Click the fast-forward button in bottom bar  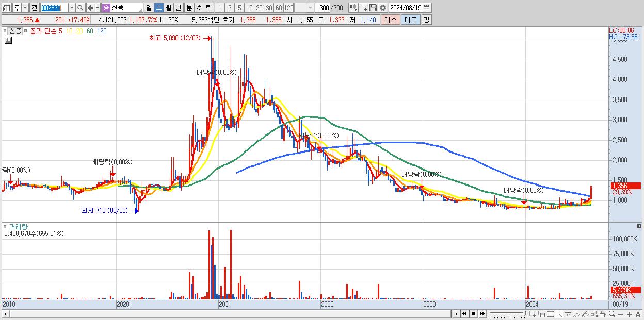click(482, 314)
